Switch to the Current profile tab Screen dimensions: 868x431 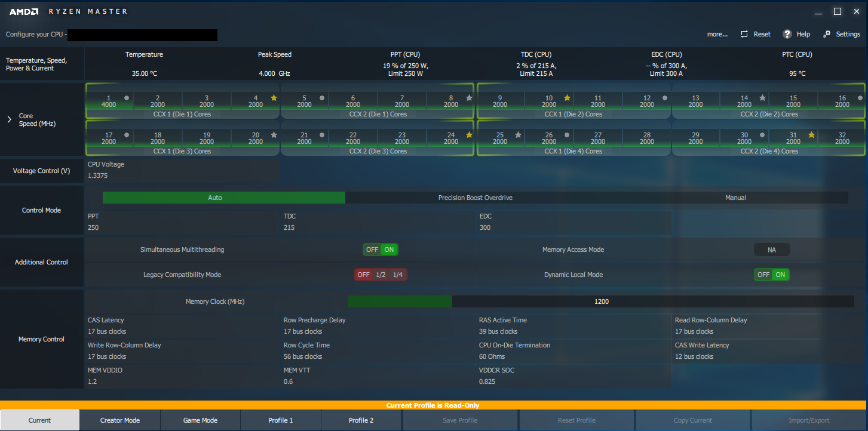point(40,420)
